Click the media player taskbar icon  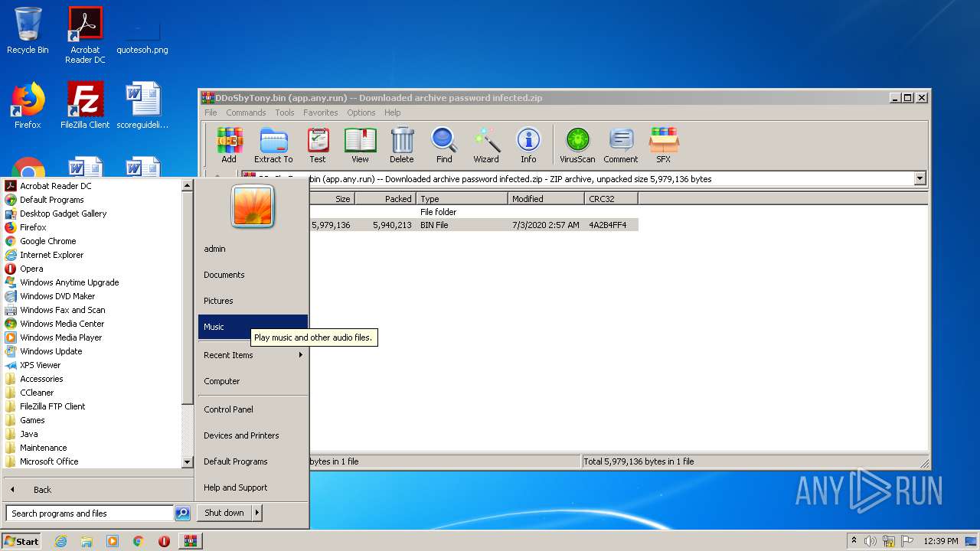[x=113, y=541]
